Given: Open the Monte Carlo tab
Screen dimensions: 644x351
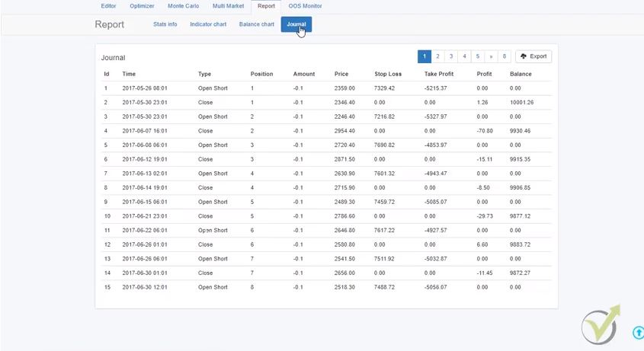Looking at the screenshot, I should click(183, 6).
